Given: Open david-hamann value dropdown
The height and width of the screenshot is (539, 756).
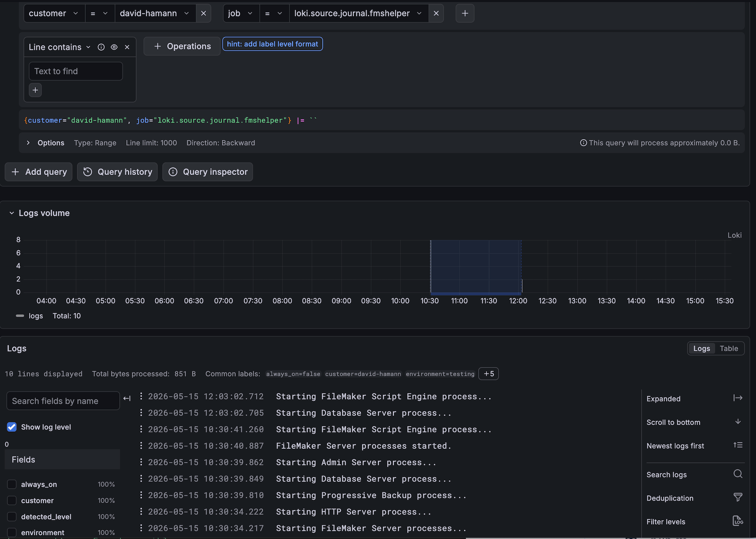Looking at the screenshot, I should pos(155,13).
